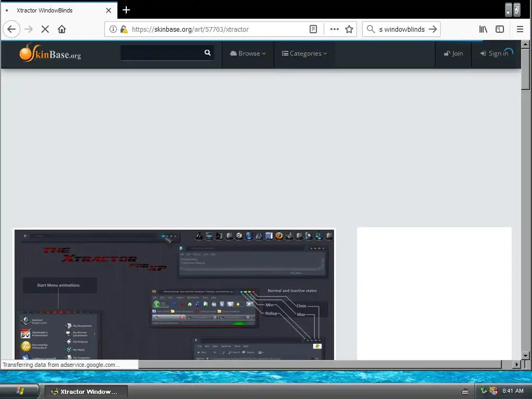
Task: Toggle reader view in address bar
Action: coord(313,29)
